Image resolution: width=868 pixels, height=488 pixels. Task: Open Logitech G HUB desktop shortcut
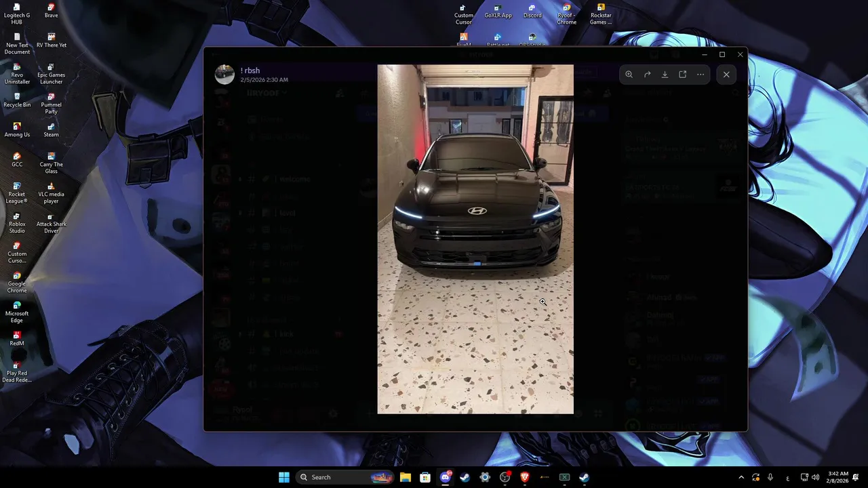[x=17, y=14]
